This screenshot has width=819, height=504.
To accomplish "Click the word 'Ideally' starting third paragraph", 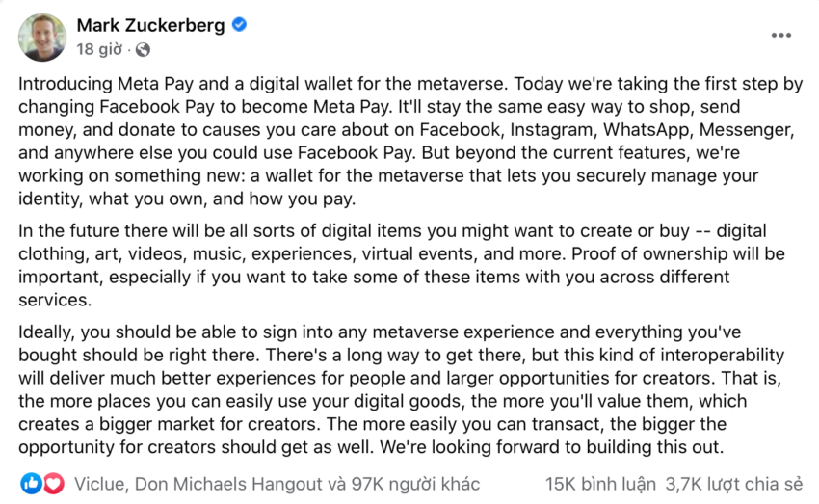I will pyautogui.click(x=46, y=332).
